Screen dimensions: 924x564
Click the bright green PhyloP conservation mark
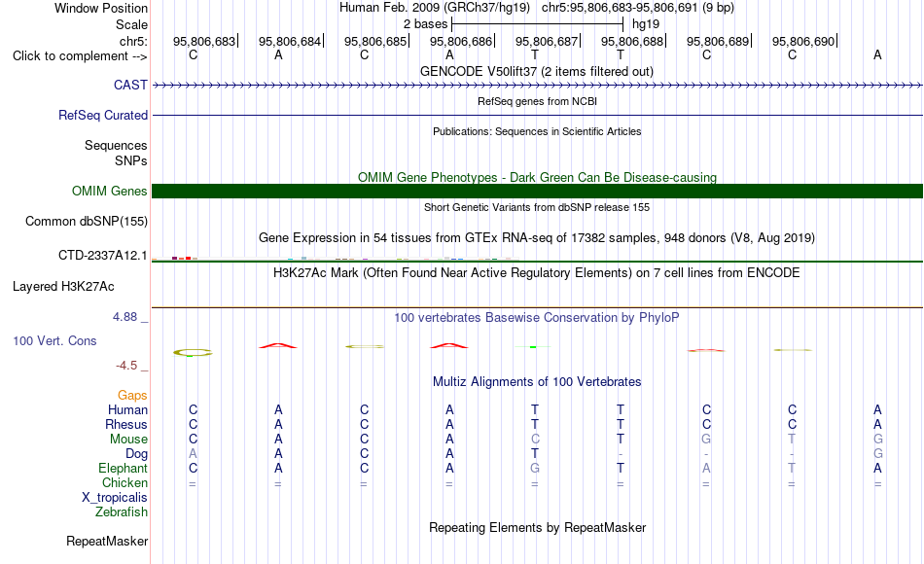[x=533, y=347]
